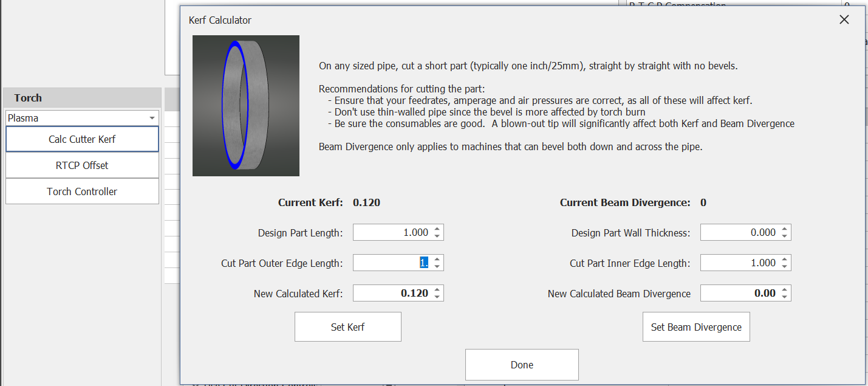Click the Done button
Image resolution: width=868 pixels, height=386 pixels.
pyautogui.click(x=522, y=365)
